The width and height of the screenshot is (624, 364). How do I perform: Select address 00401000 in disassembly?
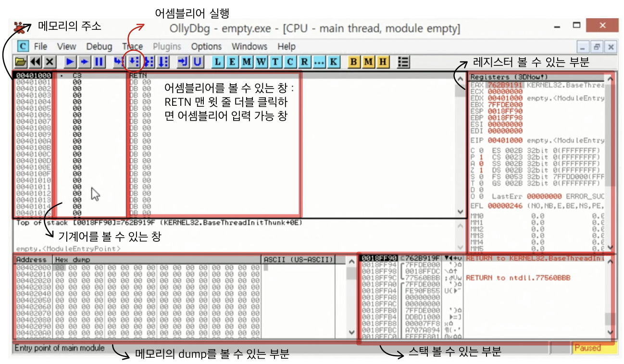pos(33,75)
